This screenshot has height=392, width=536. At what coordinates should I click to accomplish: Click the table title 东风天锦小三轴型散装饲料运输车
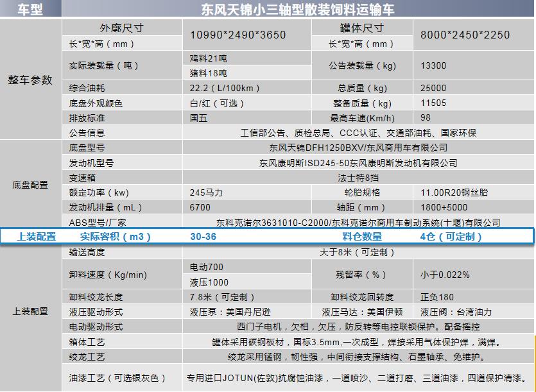coord(299,9)
